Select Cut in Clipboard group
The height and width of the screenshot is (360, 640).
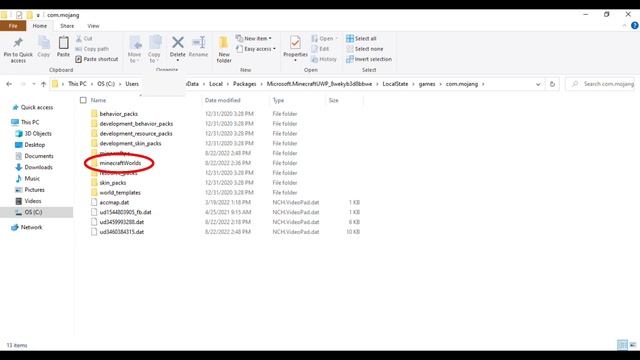pos(84,38)
